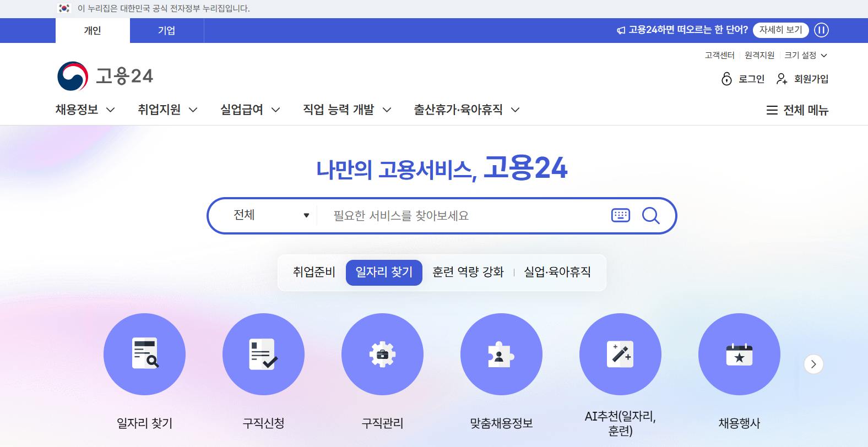Click the 일자리 찾기 label under the icon

(144, 423)
